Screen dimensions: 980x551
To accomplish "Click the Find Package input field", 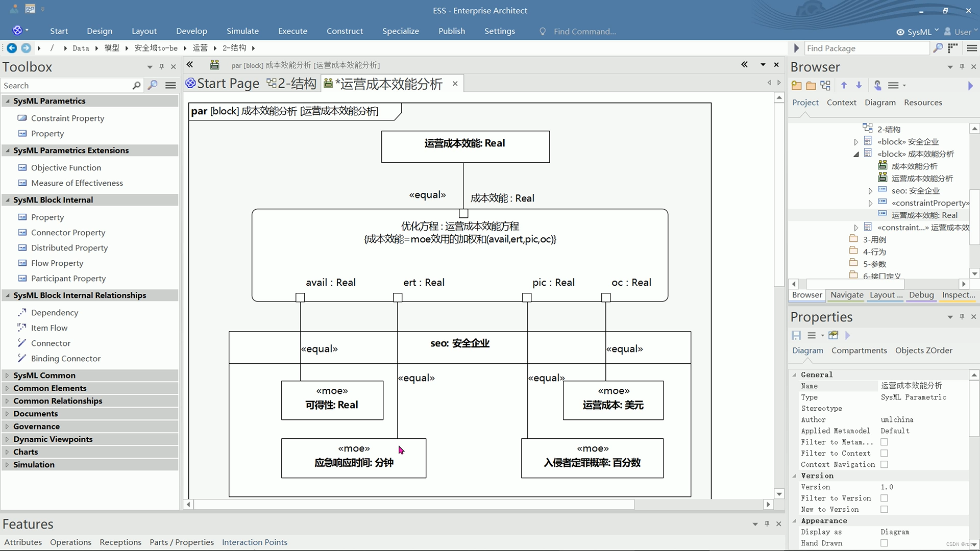I will 866,48.
